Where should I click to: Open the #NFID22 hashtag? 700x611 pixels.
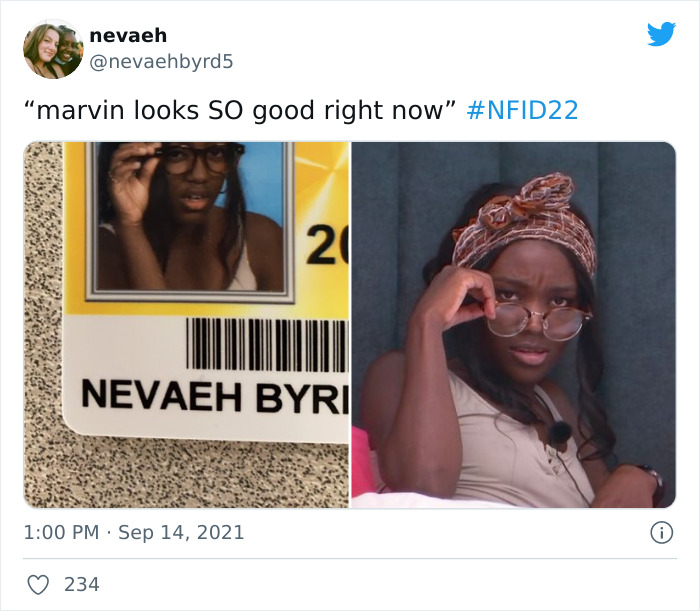coord(522,110)
